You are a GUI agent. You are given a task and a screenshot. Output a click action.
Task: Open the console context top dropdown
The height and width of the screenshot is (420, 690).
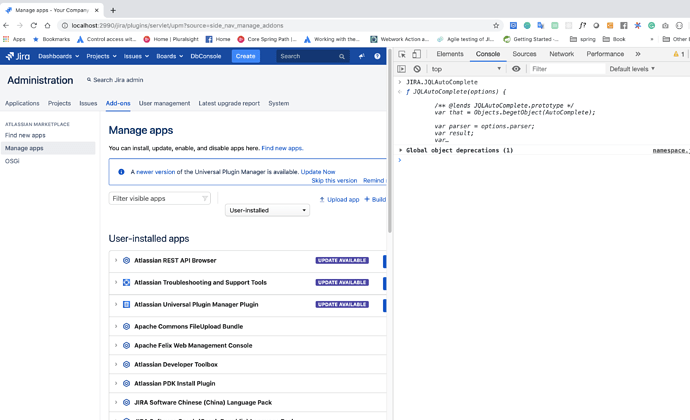tap(466, 69)
